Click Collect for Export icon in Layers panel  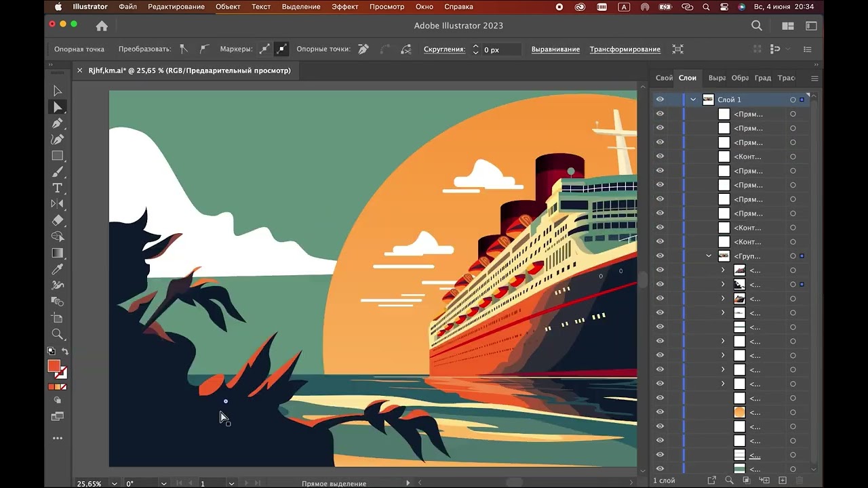pyautogui.click(x=711, y=481)
